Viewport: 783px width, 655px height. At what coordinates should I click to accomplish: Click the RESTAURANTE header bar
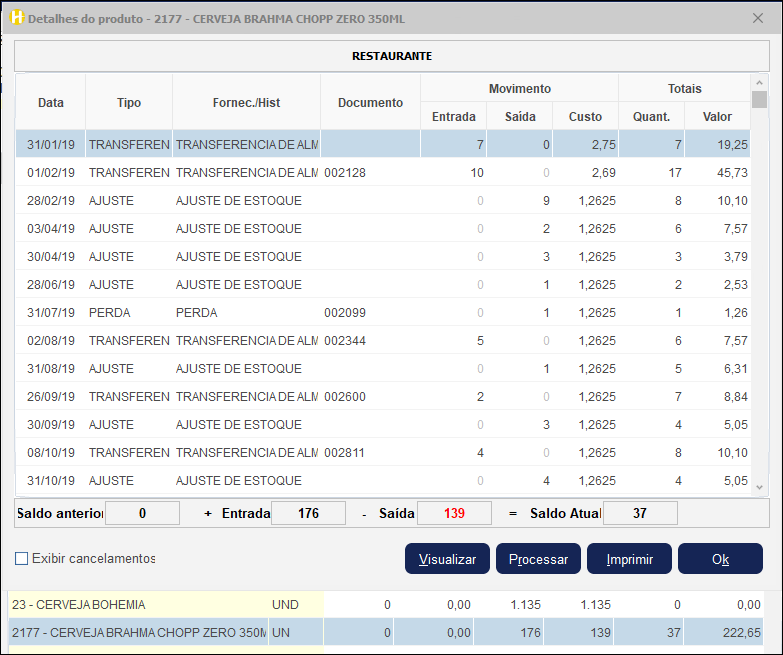coord(391,56)
